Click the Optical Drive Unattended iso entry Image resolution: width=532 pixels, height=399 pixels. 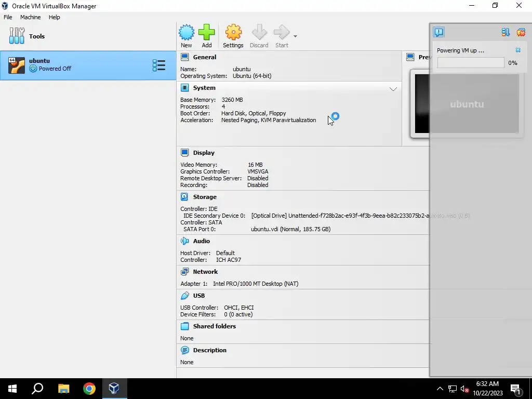(361, 216)
